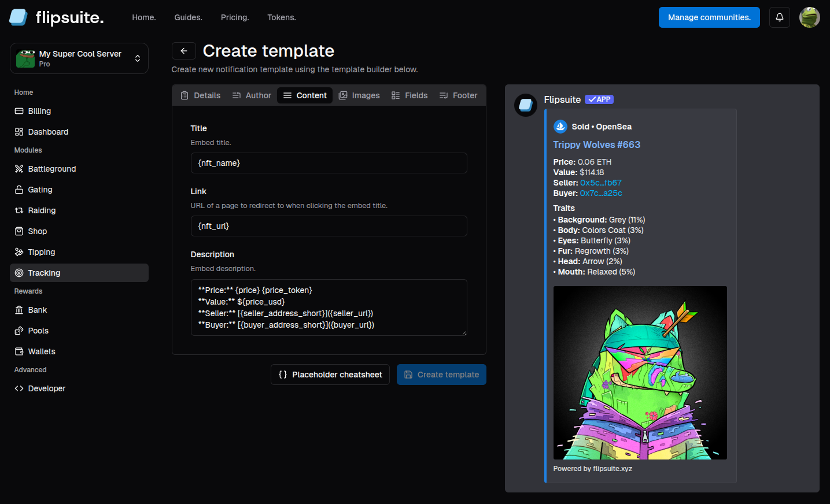
Task: Click the Developer code brackets icon
Action: [x=19, y=388]
